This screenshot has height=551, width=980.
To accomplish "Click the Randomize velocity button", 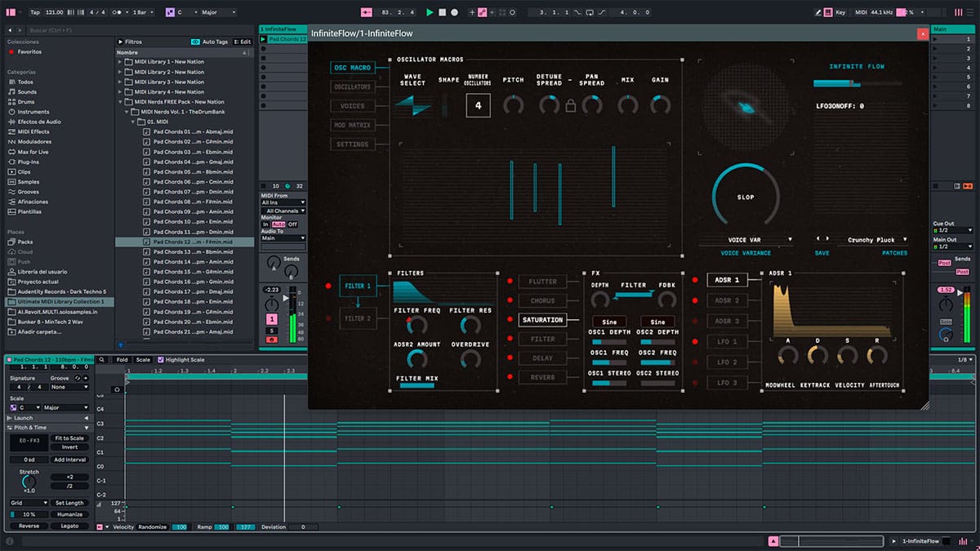I will point(153,527).
